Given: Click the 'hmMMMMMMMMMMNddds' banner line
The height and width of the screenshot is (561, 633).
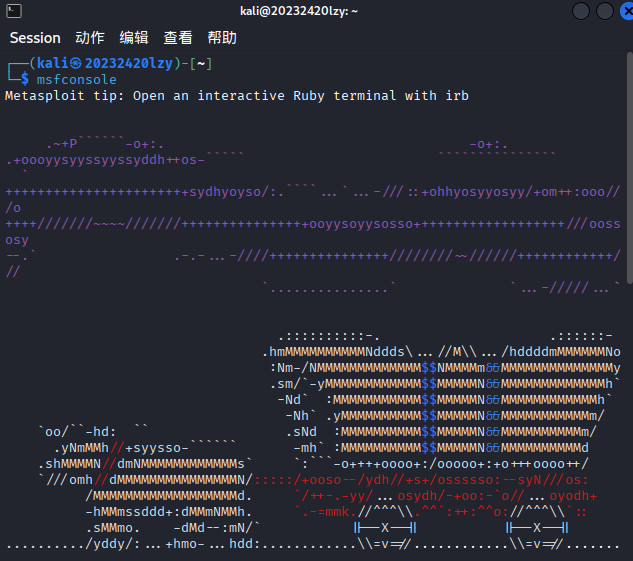Looking at the screenshot, I should point(337,352).
